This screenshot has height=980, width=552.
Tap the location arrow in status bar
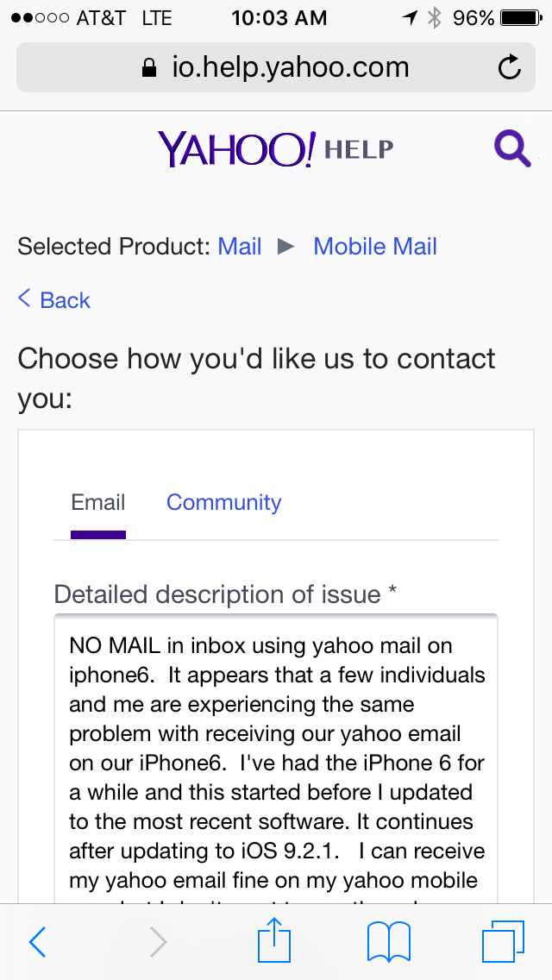(410, 17)
